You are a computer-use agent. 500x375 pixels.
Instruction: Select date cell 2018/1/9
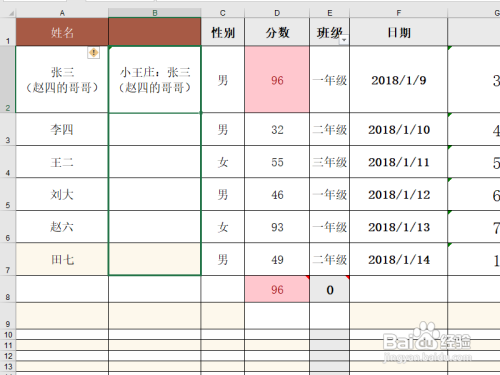[398, 79]
